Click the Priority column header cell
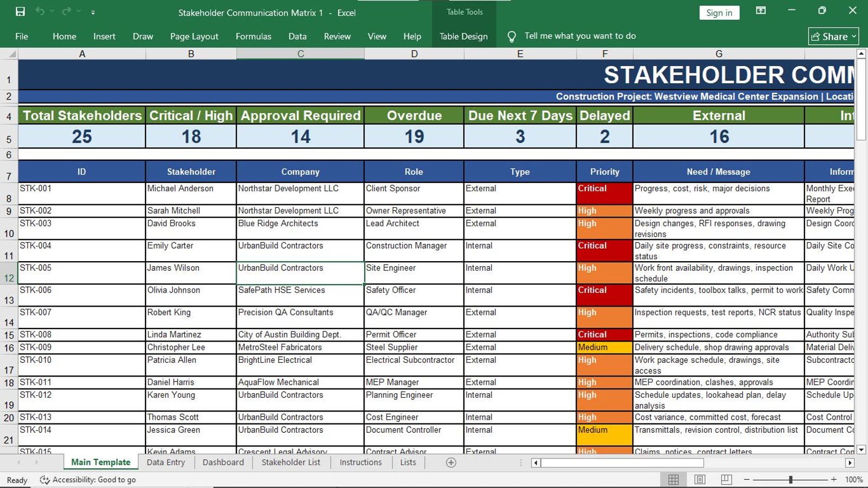Viewport: 868px width, 488px height. (605, 172)
